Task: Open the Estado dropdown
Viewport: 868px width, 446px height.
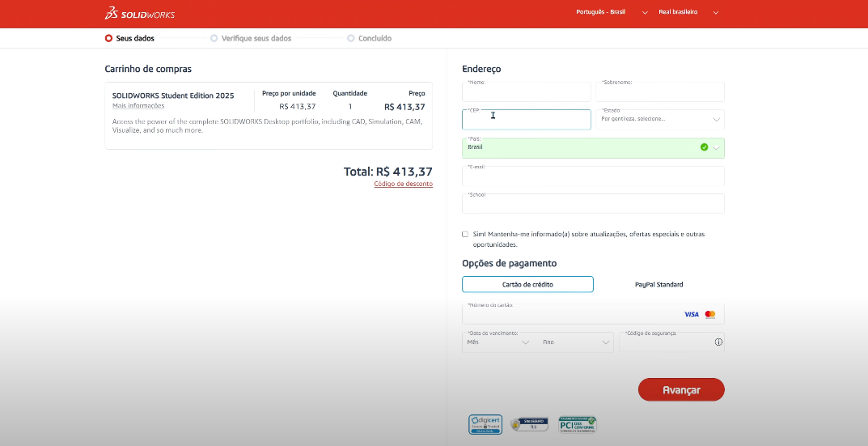Action: tap(660, 120)
